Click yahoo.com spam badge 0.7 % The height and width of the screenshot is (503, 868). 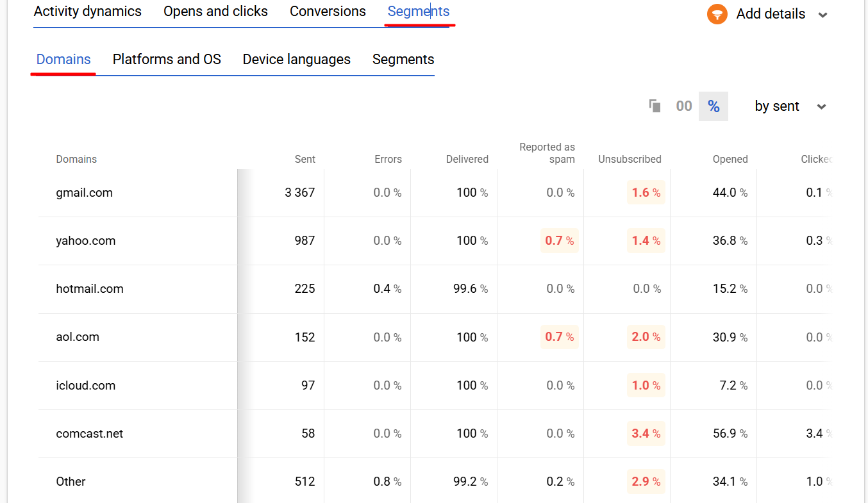[x=560, y=241]
